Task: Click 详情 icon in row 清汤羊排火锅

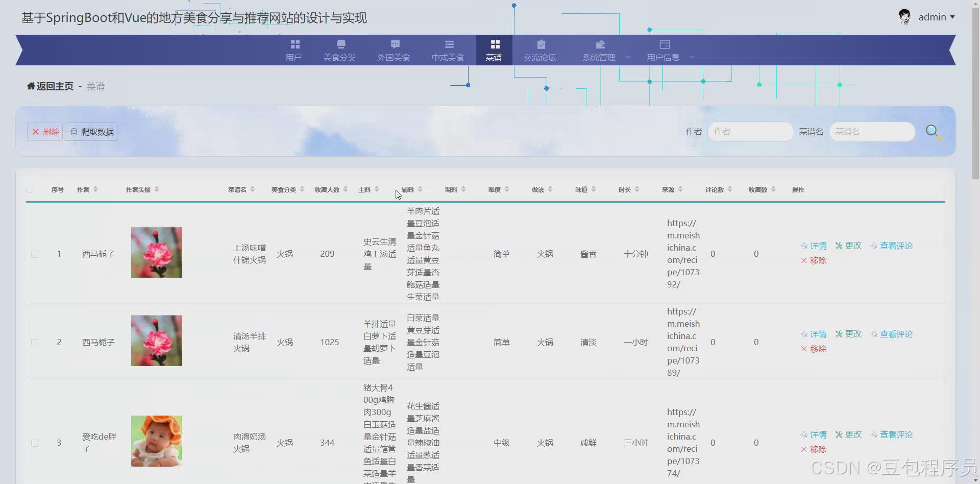Action: click(x=804, y=334)
